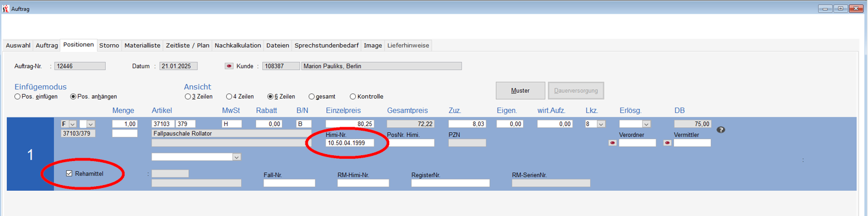Expand the Lkz. dropdown showing 8
The image size is (868, 216).
click(601, 124)
